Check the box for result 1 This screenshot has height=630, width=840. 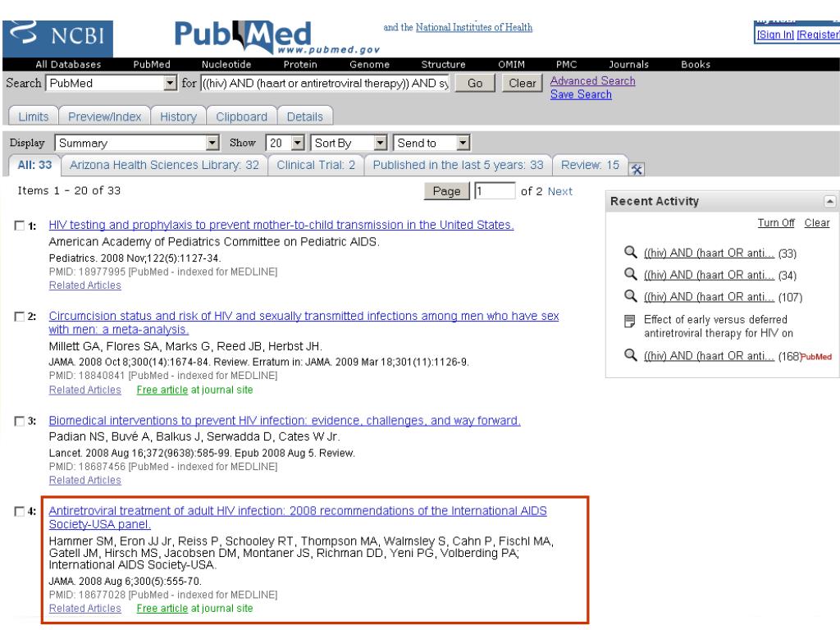point(20,226)
